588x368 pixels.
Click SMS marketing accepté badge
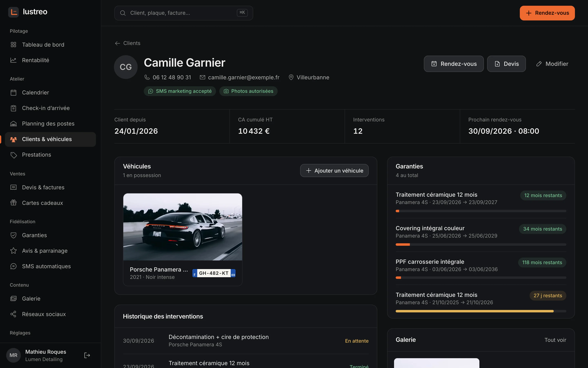180,91
